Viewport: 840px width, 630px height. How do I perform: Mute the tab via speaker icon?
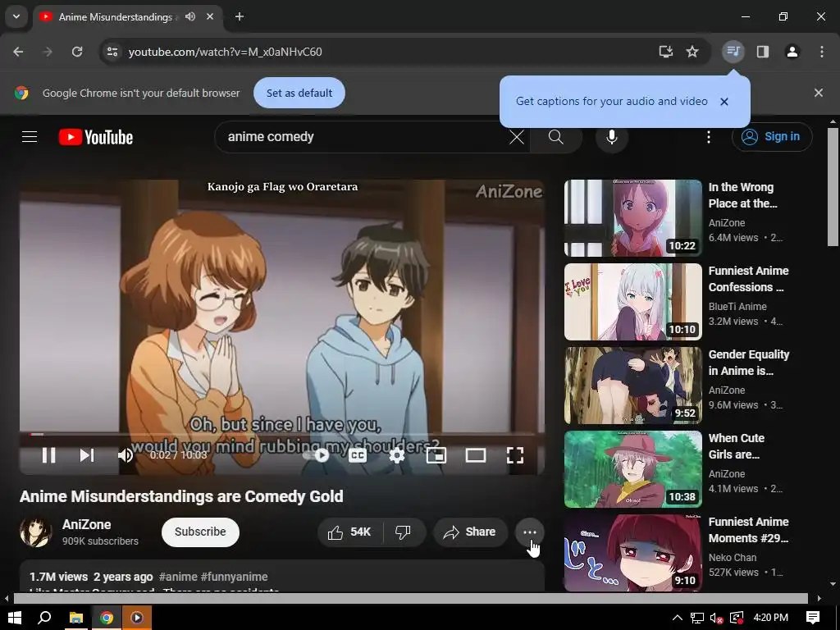point(190,16)
